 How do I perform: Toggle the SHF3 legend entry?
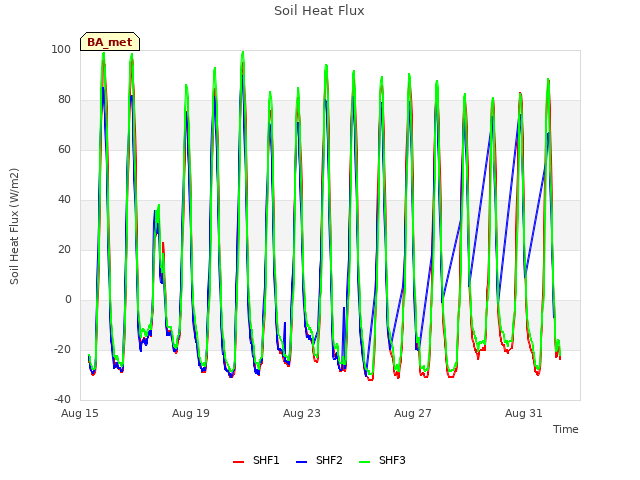(382, 460)
